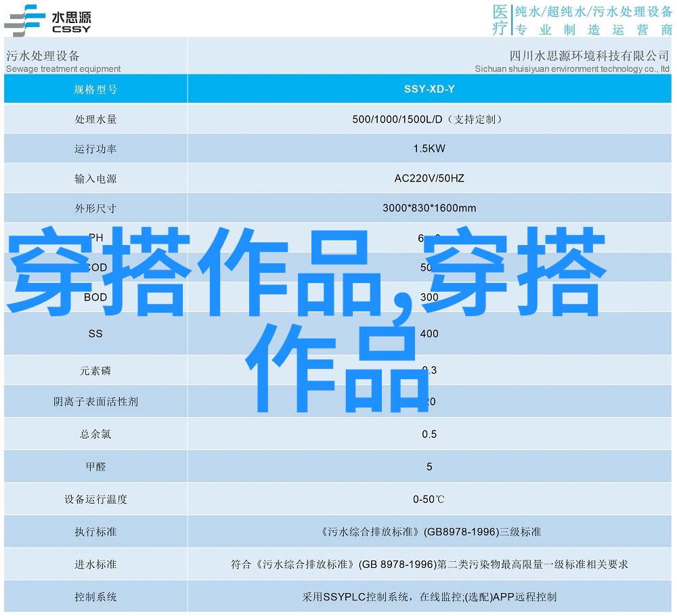Click the Sewage treatment equipment subtitle
The image size is (677, 616).
click(x=64, y=69)
